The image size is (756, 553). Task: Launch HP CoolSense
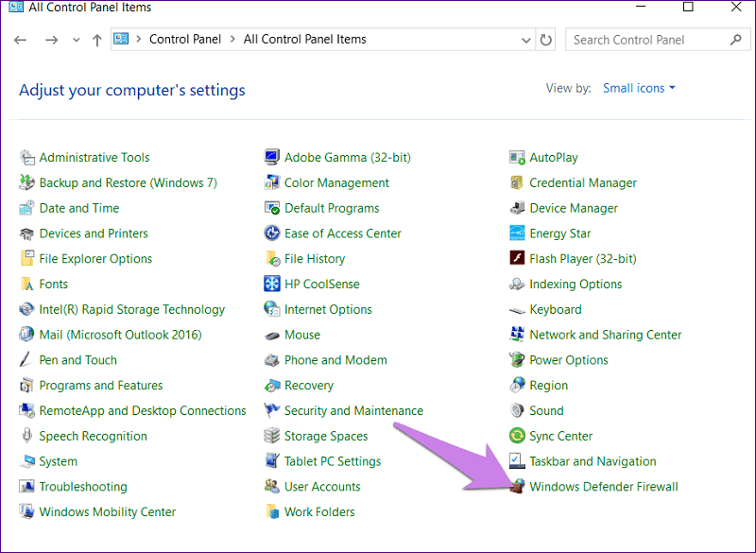[320, 283]
